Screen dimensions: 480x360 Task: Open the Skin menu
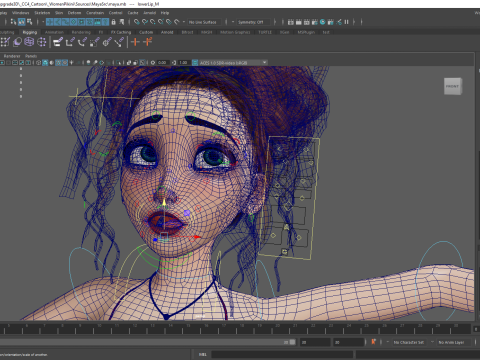click(x=59, y=13)
